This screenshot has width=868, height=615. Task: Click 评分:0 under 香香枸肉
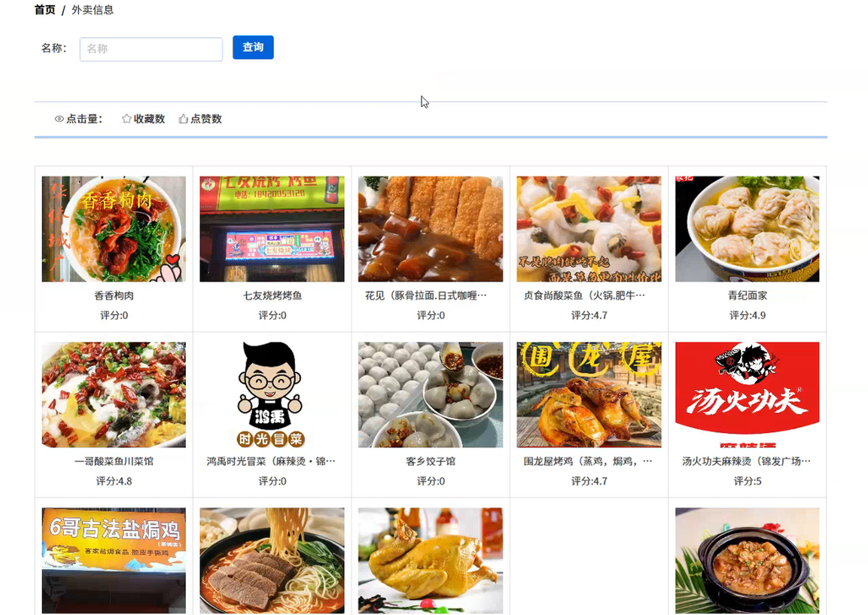(114, 315)
